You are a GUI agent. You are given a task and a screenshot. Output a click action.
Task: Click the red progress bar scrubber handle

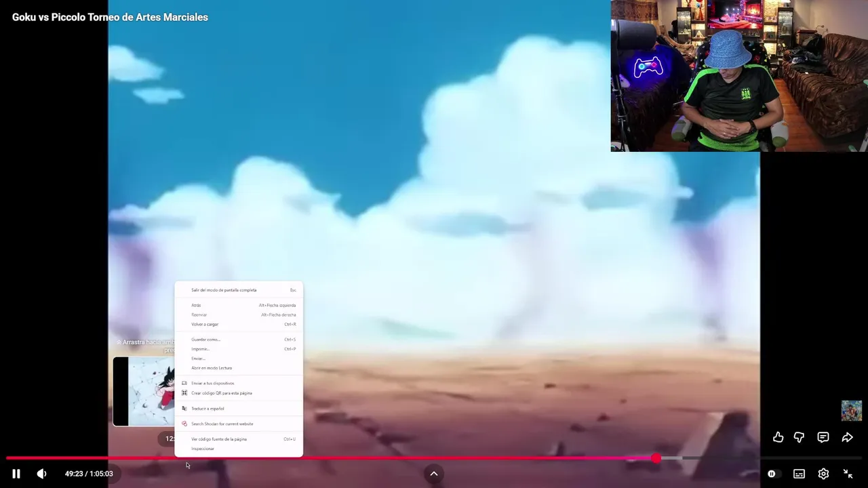pos(656,459)
